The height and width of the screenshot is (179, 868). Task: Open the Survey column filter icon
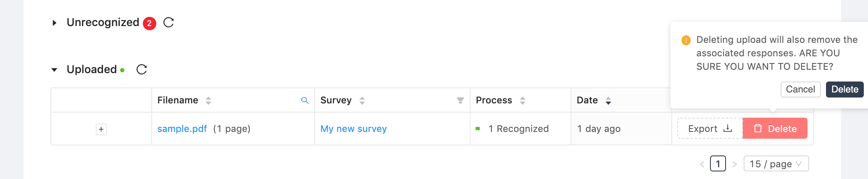pyautogui.click(x=460, y=100)
